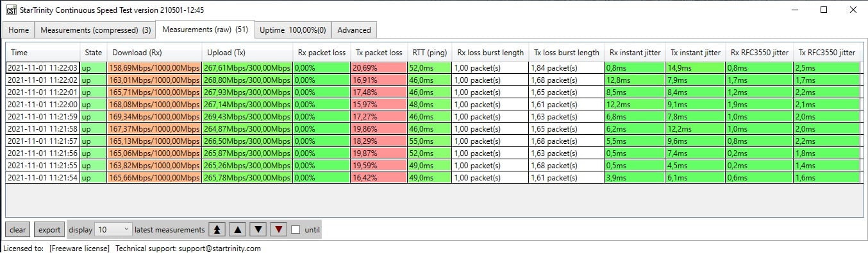Image resolution: width=868 pixels, height=253 pixels.
Task: Click the black down arrow button
Action: tap(257, 229)
